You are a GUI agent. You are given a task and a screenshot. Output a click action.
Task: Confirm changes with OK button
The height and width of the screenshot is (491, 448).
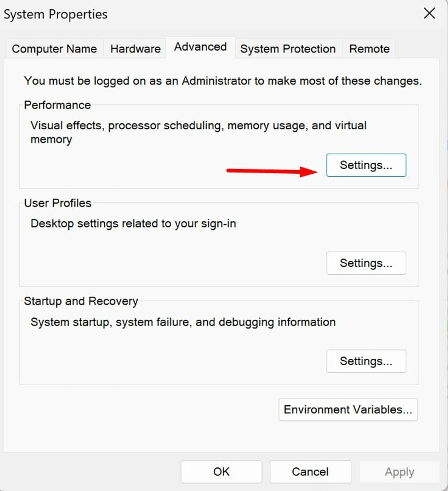(221, 472)
